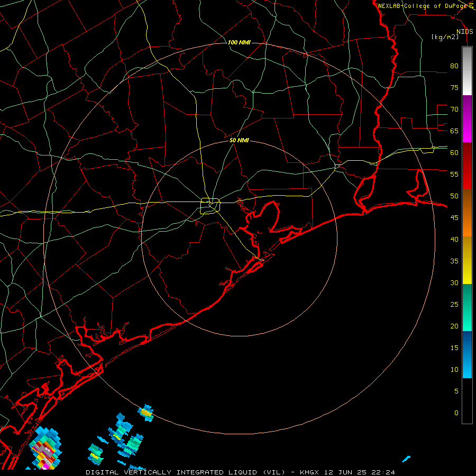Click the 50 NMI range ring label
Viewport: 476px width, 476px height.
[x=239, y=140]
